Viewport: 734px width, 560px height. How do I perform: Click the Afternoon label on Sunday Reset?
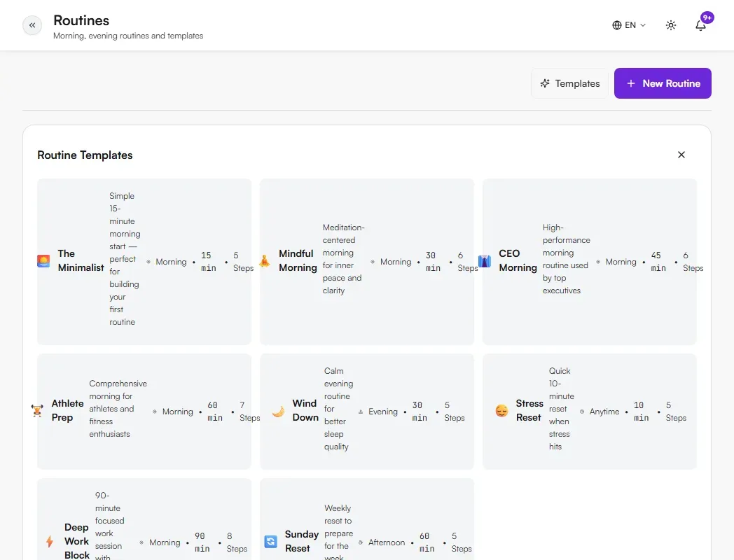click(x=386, y=542)
